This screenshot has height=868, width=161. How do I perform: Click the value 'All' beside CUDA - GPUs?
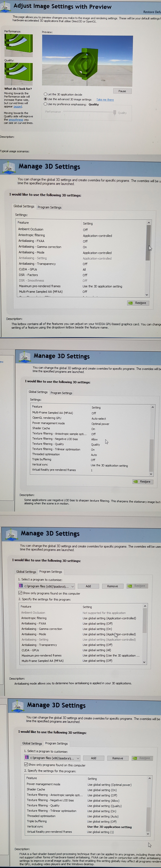tap(84, 270)
